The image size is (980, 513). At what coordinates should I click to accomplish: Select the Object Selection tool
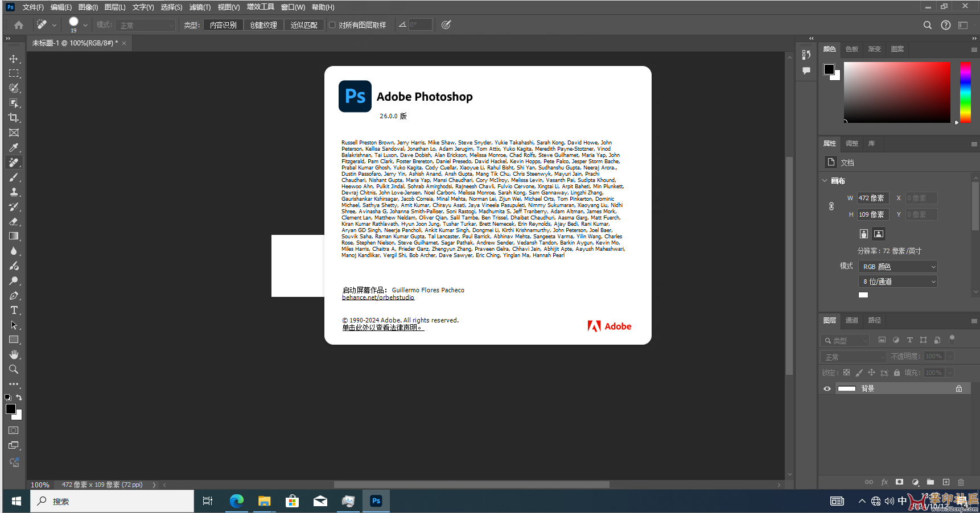click(14, 103)
